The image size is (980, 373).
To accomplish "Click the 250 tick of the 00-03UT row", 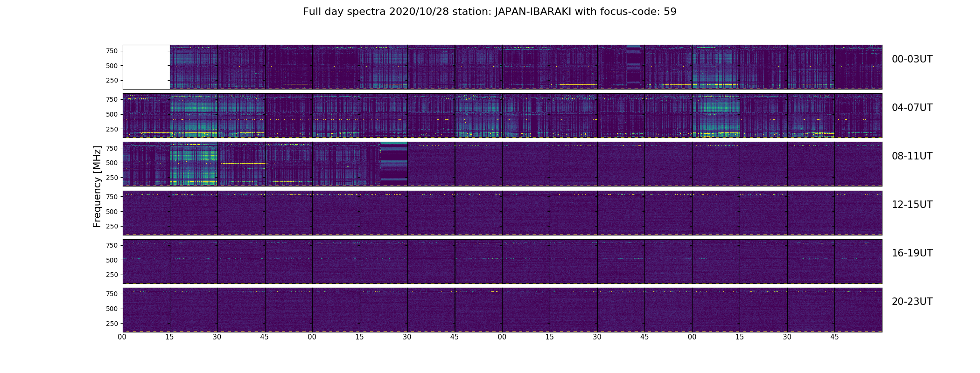I will [x=112, y=80].
